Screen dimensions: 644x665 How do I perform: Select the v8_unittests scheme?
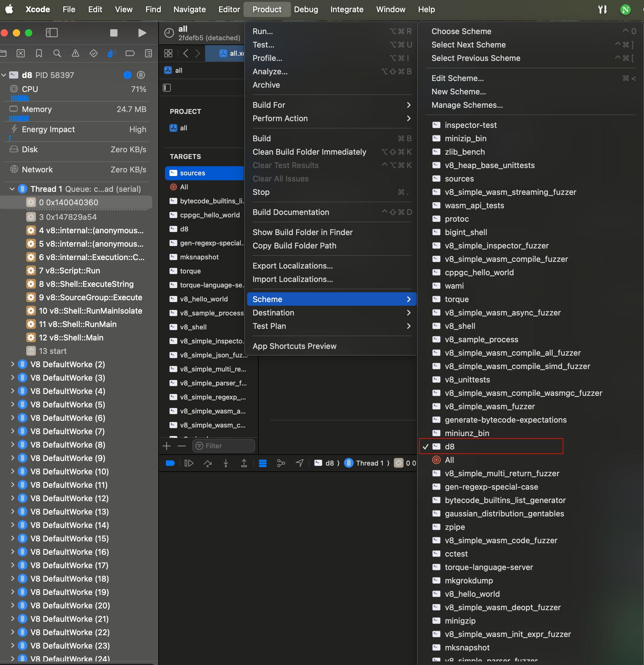(531, 379)
